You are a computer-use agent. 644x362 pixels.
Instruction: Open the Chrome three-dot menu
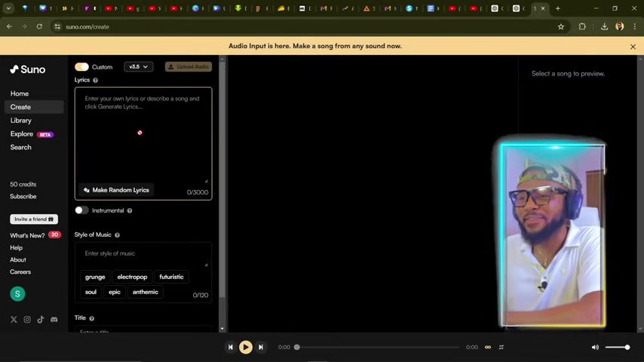tap(635, 26)
